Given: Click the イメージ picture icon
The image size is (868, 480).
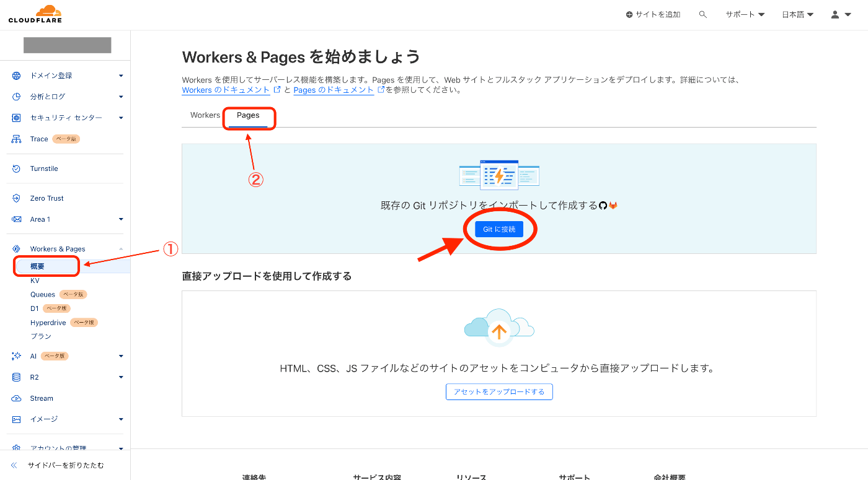Looking at the screenshot, I should pos(17,419).
